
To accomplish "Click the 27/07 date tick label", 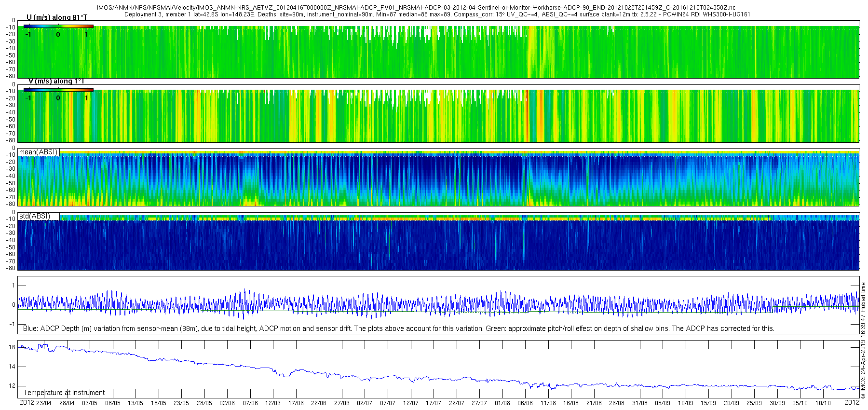I will pyautogui.click(x=479, y=403).
